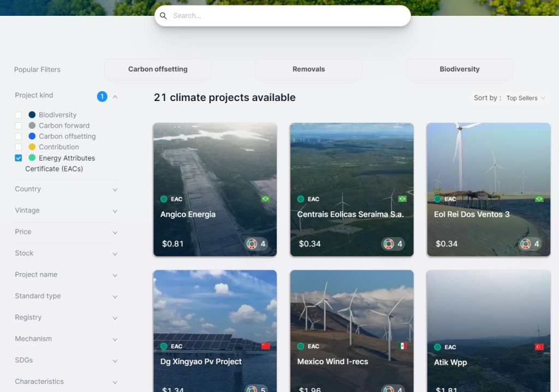The image size is (559, 392).
Task: Select the Carbon offsetting tab
Action: tap(157, 69)
